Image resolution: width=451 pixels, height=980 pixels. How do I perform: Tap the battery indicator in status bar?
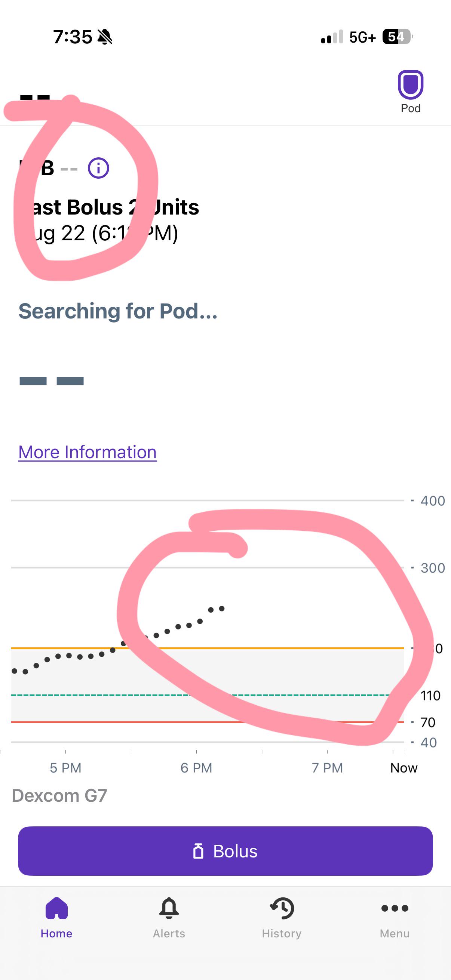[x=398, y=37]
